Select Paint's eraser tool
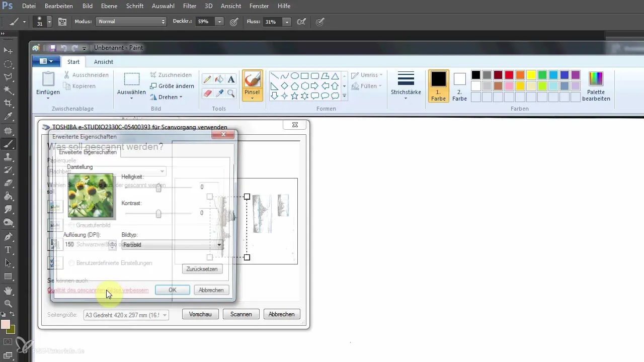 [x=207, y=93]
